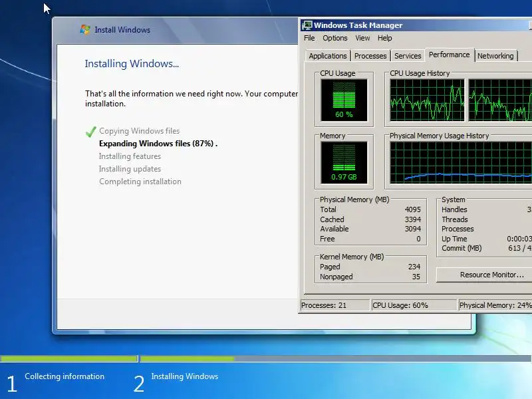Click the Up Time label in System group

coord(454,239)
